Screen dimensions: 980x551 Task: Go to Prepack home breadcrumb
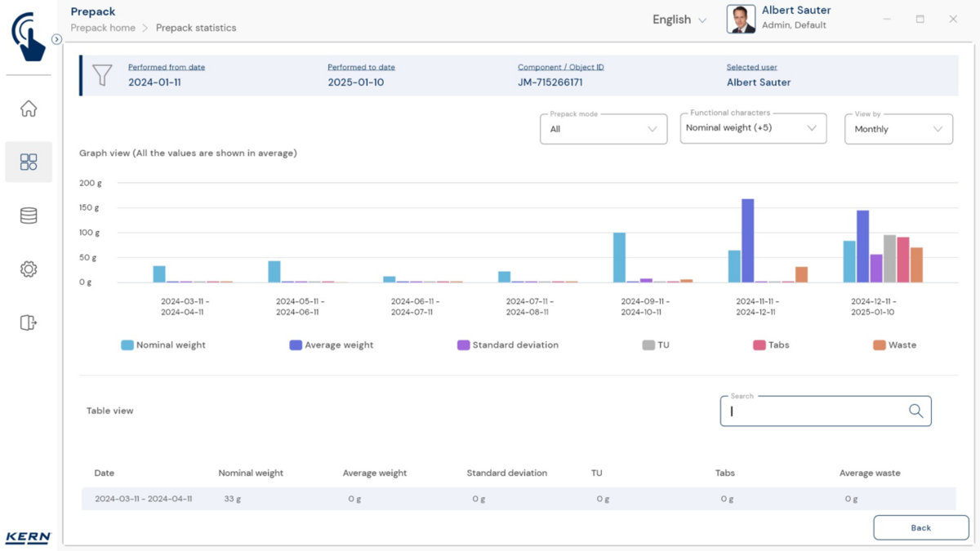click(x=103, y=28)
